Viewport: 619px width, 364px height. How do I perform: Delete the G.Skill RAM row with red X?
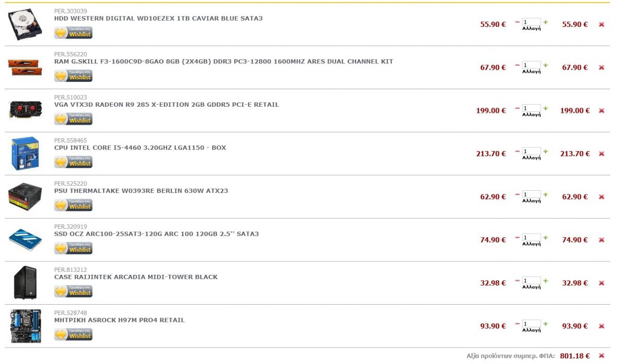601,68
